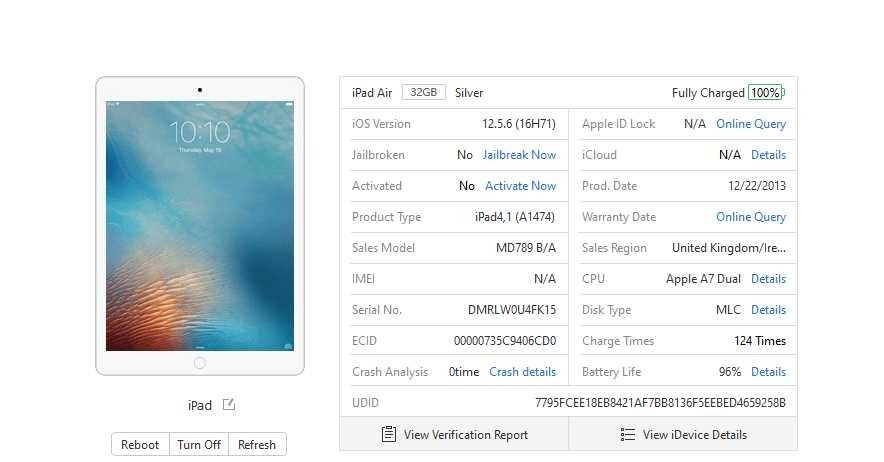Click the battery 100% indicator
Image resolution: width=884 pixels, height=462 pixels.
766,93
